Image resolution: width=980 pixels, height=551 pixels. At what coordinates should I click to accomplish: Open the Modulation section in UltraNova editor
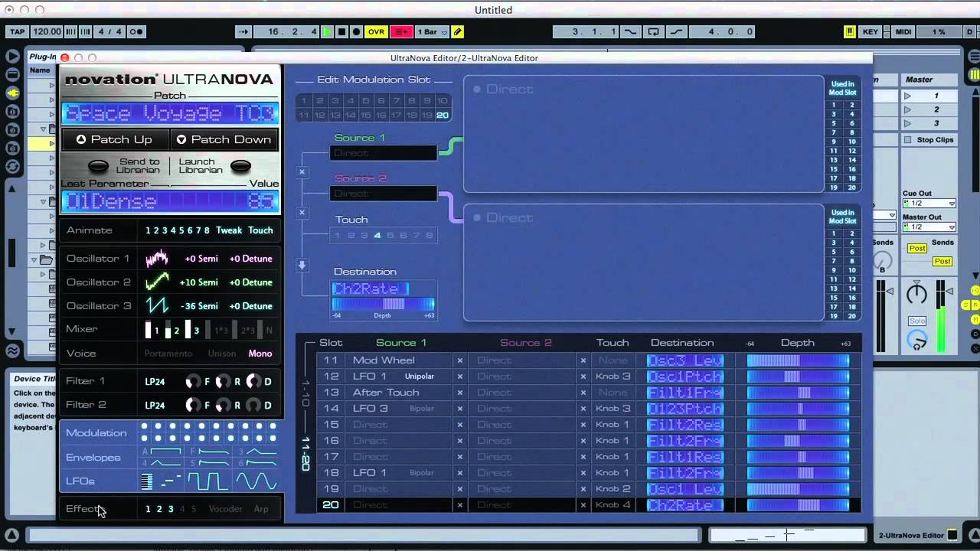96,432
